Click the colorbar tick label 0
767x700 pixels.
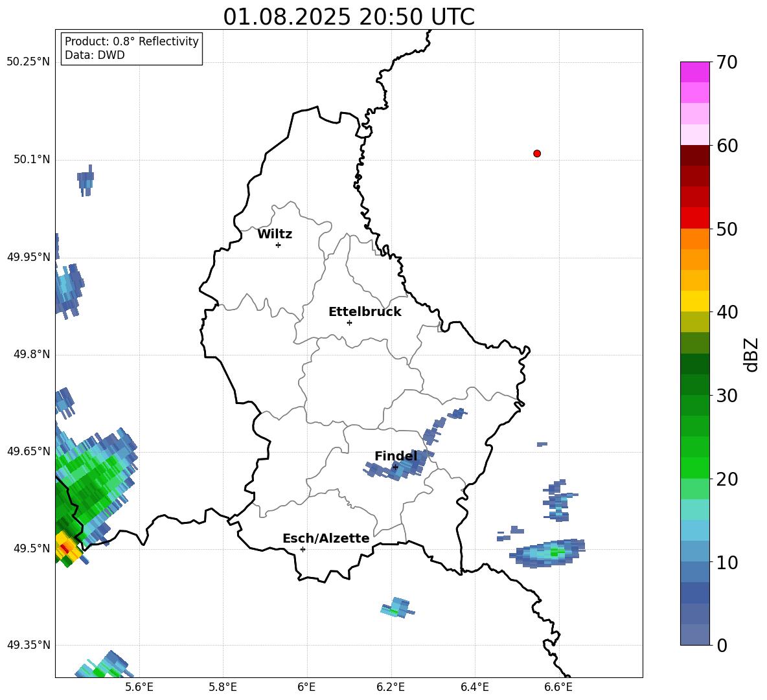[x=722, y=645]
